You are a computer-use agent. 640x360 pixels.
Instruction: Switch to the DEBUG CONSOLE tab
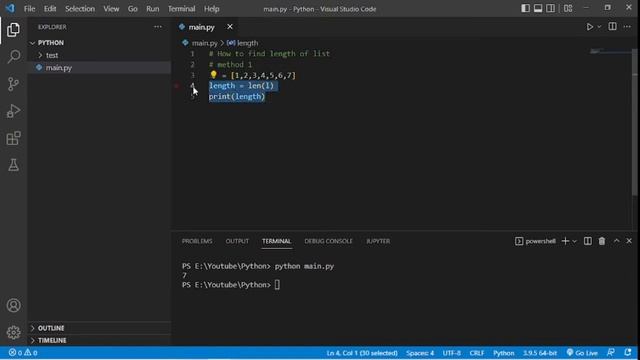[x=328, y=241]
